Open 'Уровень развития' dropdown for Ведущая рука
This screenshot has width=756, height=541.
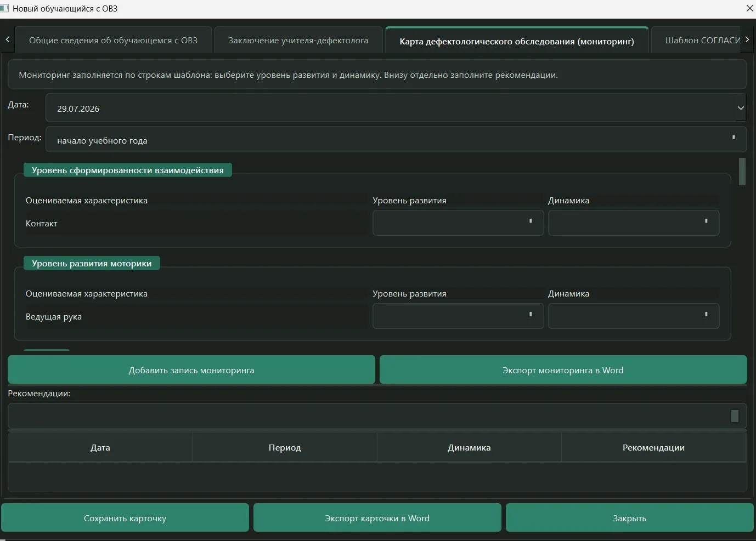(x=458, y=316)
